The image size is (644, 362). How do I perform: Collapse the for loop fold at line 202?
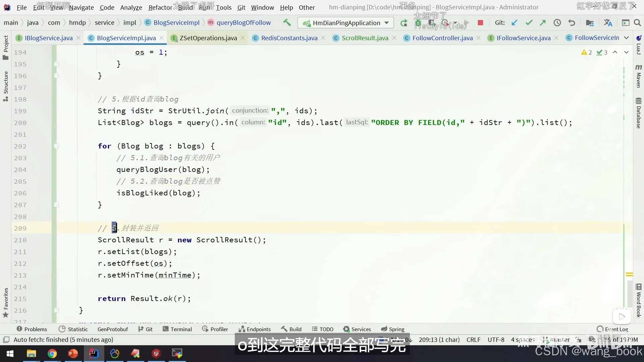56,146
